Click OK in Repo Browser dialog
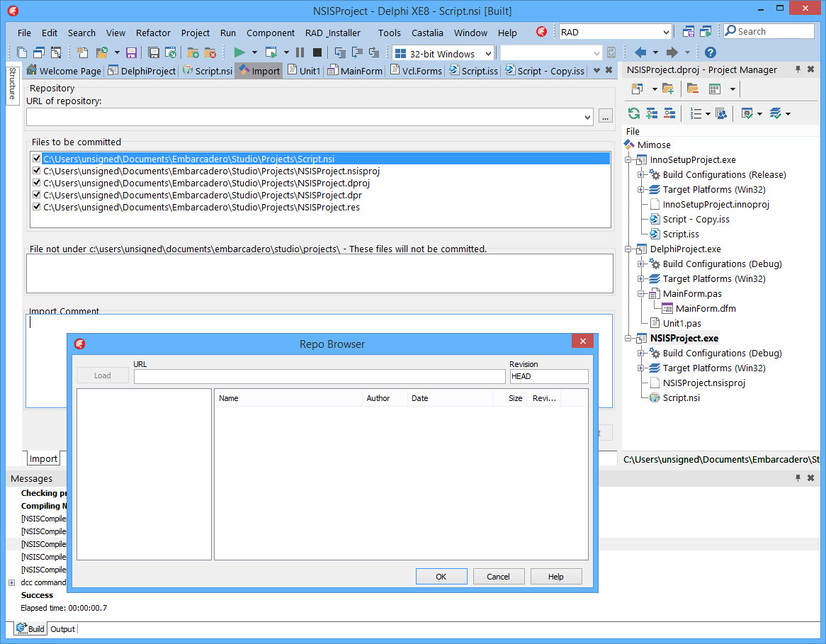 point(441,577)
